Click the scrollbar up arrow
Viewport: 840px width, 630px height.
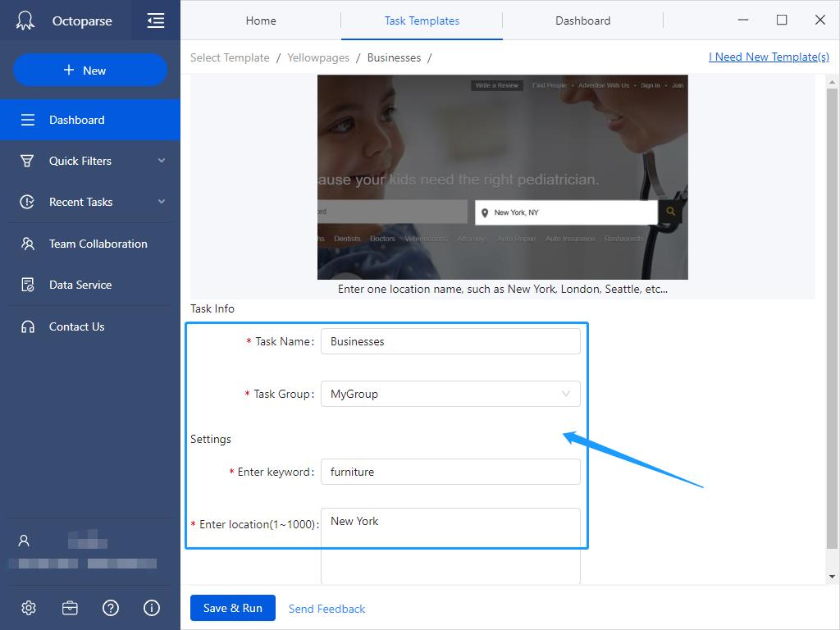tap(832, 82)
